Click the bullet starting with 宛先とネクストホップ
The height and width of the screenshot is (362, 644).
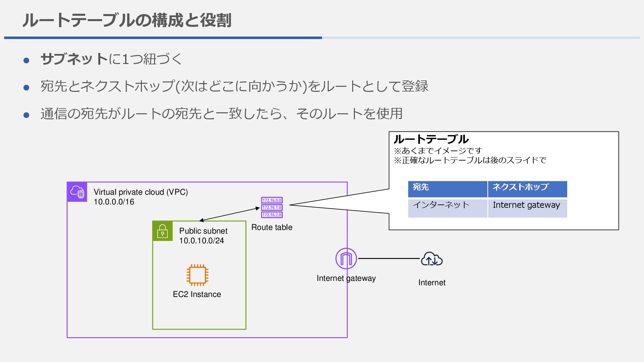coord(234,86)
